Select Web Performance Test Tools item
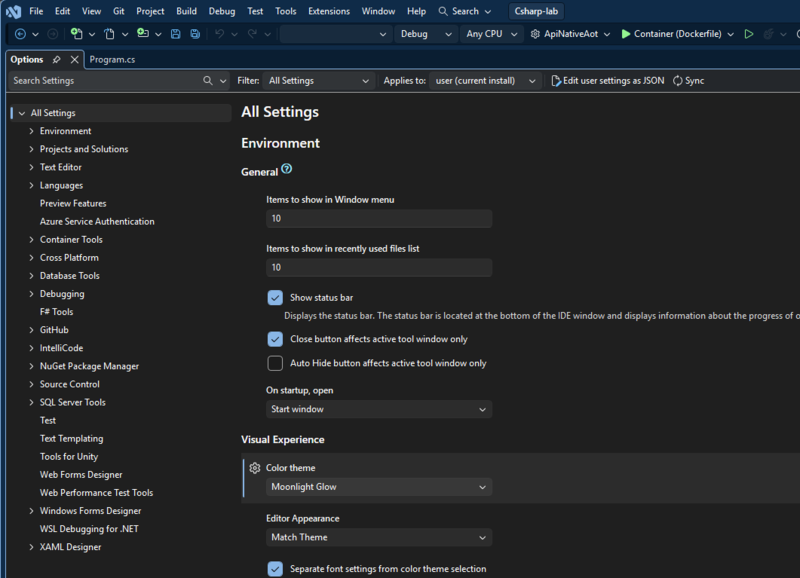 point(96,493)
